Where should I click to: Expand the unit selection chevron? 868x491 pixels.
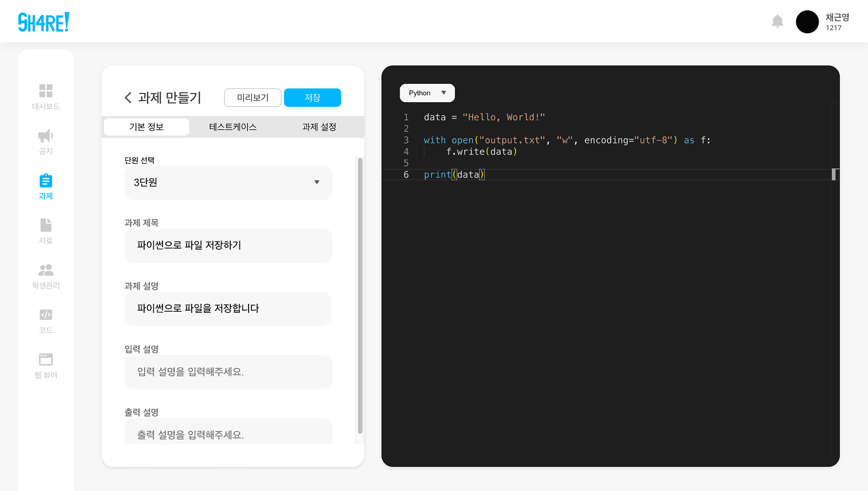point(316,182)
